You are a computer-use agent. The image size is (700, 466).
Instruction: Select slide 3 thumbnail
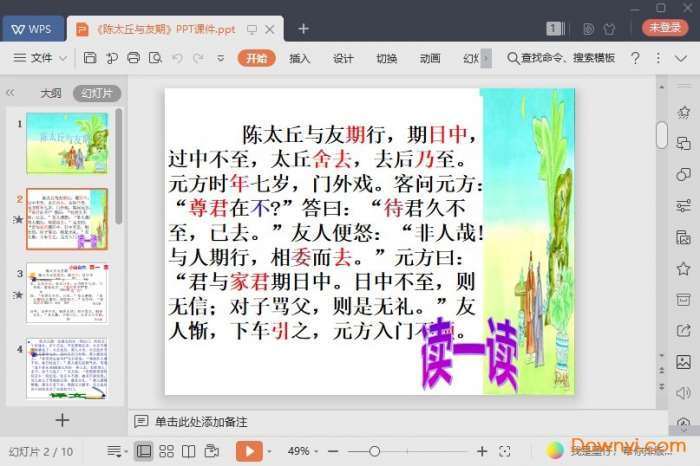tap(67, 293)
